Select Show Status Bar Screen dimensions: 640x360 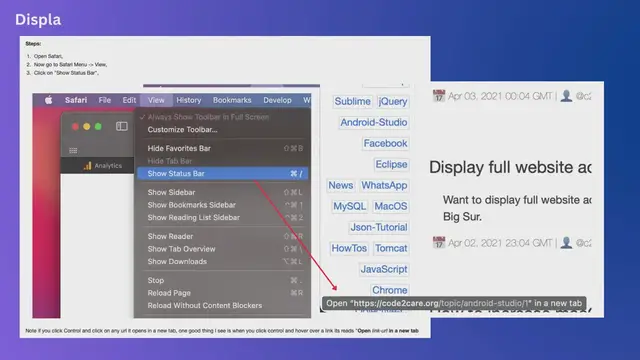click(222, 173)
